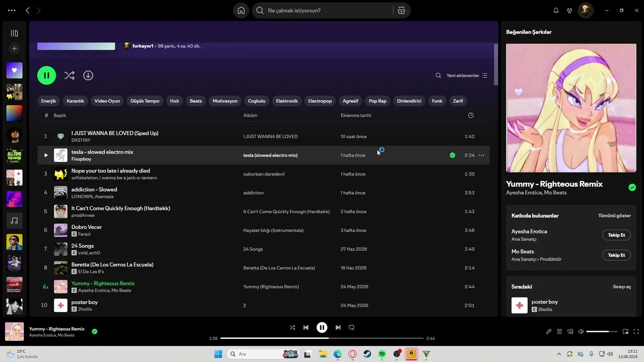Toggle liked checkmark on tesla row
This screenshot has height=362, width=644.
click(x=452, y=155)
